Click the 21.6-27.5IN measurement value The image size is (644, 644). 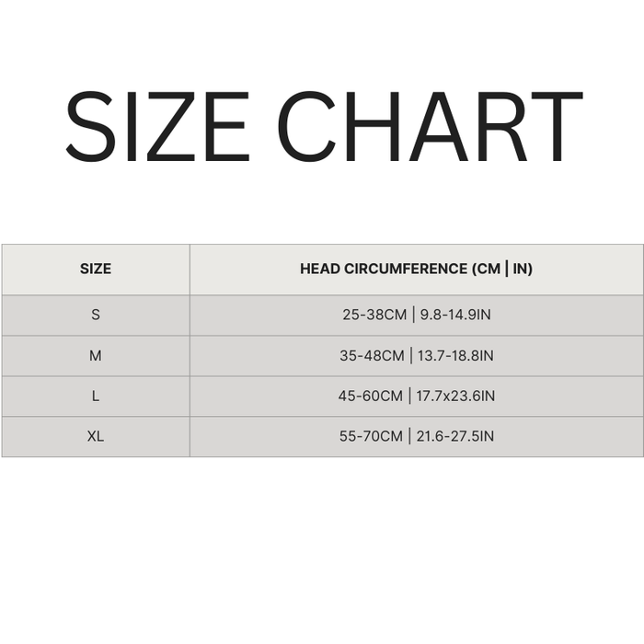click(455, 436)
